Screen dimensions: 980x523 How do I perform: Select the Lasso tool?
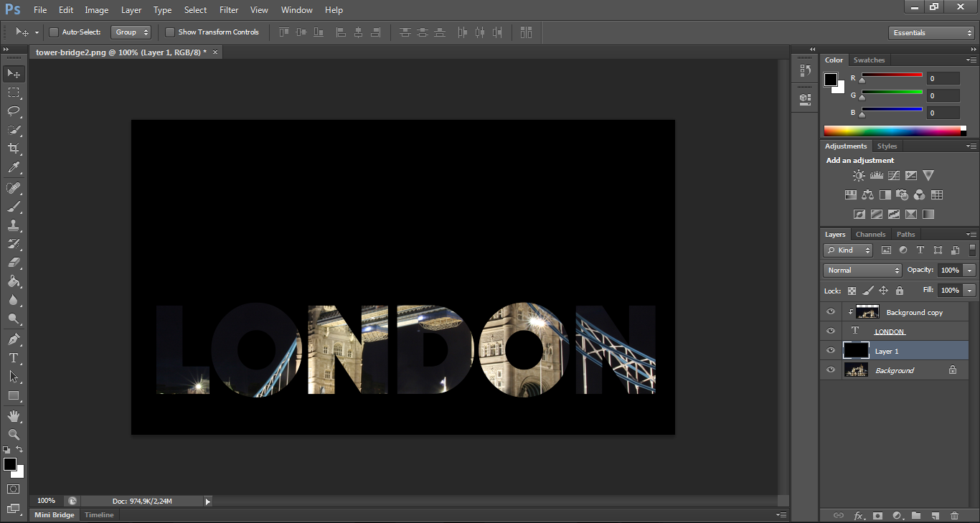pyautogui.click(x=14, y=111)
